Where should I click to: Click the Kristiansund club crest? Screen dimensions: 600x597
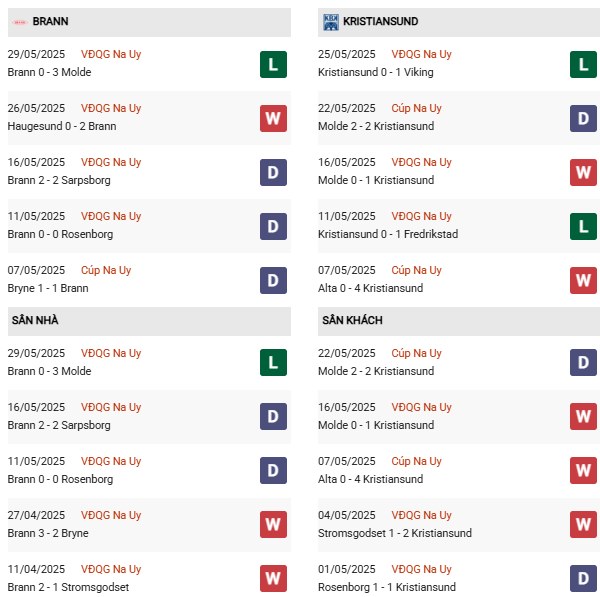331,21
